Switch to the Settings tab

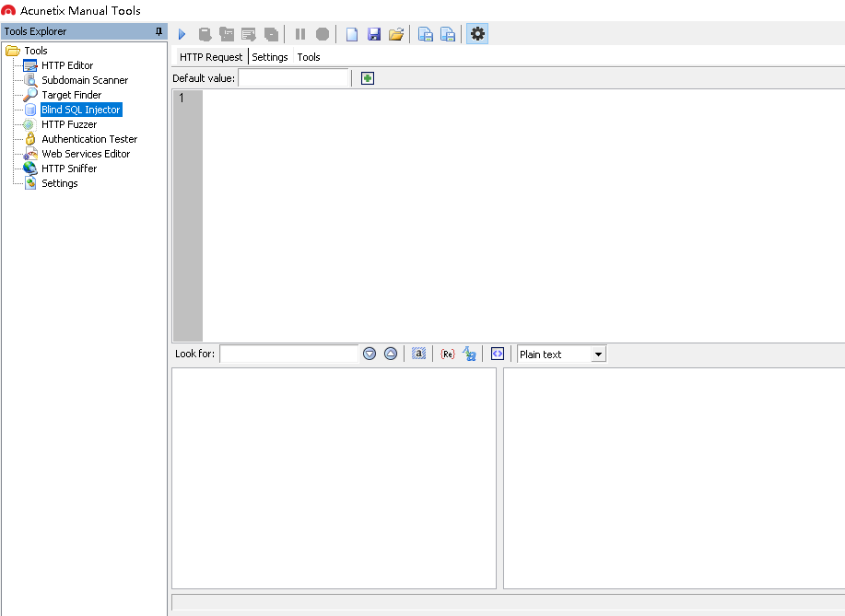click(270, 57)
